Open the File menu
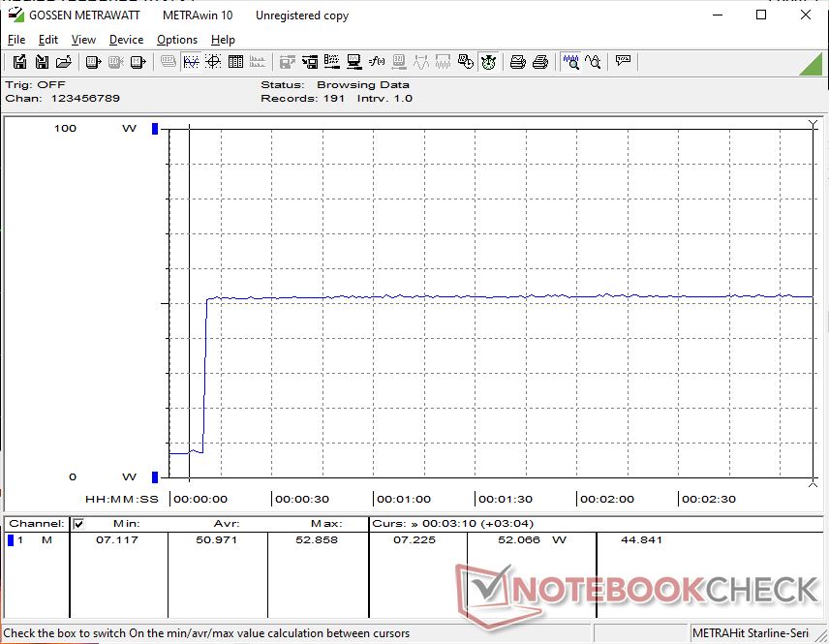This screenshot has width=829, height=644. [16, 40]
